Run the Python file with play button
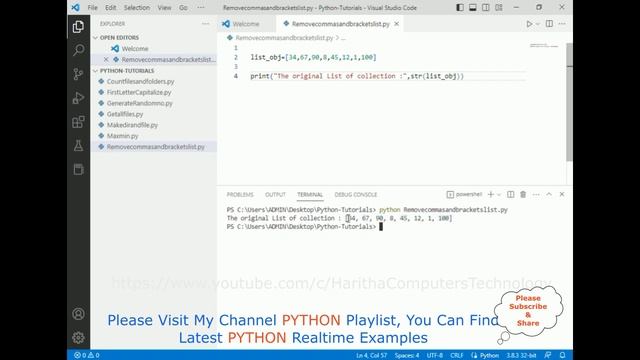The height and width of the screenshot is (360, 640). (x=529, y=24)
